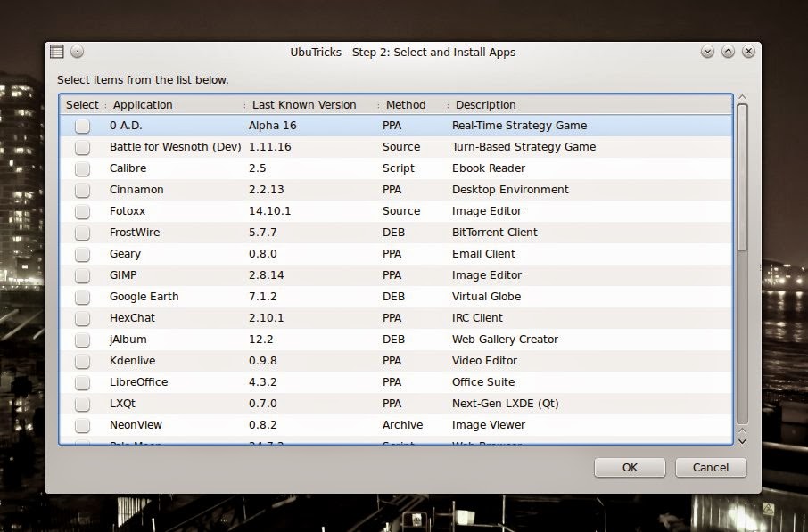Viewport: 808px width, 532px height.
Task: Click the 'NeonView' application name
Action: point(136,425)
